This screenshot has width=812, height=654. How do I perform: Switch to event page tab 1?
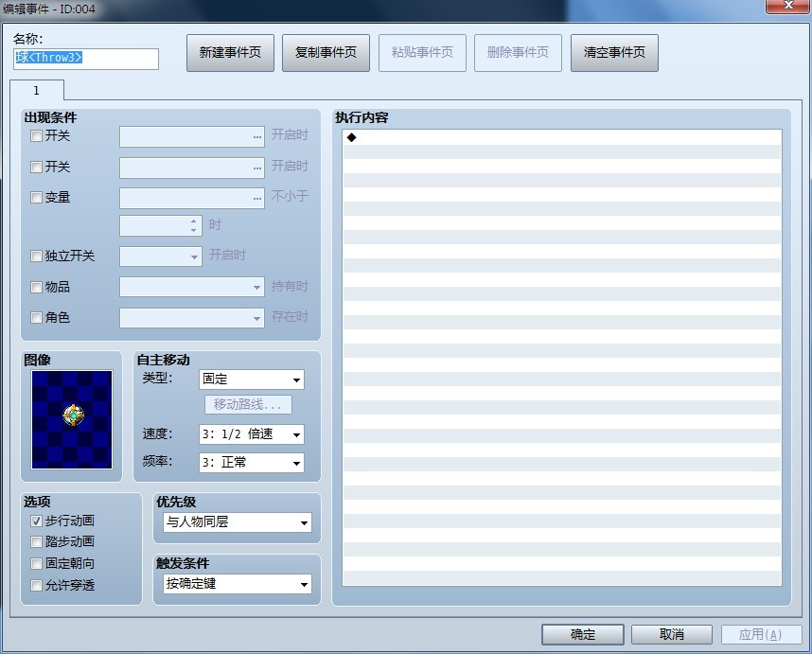click(36, 91)
